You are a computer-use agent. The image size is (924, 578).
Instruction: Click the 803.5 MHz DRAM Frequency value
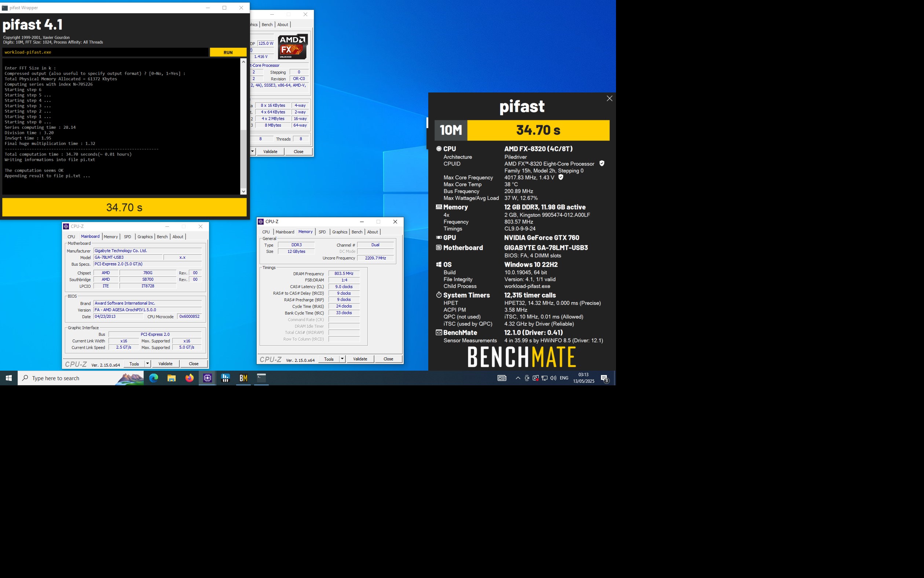344,273
